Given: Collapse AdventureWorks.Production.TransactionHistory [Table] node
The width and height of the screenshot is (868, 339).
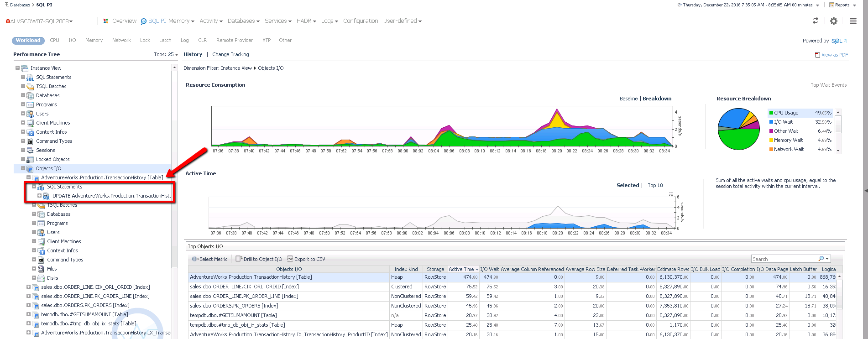Looking at the screenshot, I should (x=28, y=177).
